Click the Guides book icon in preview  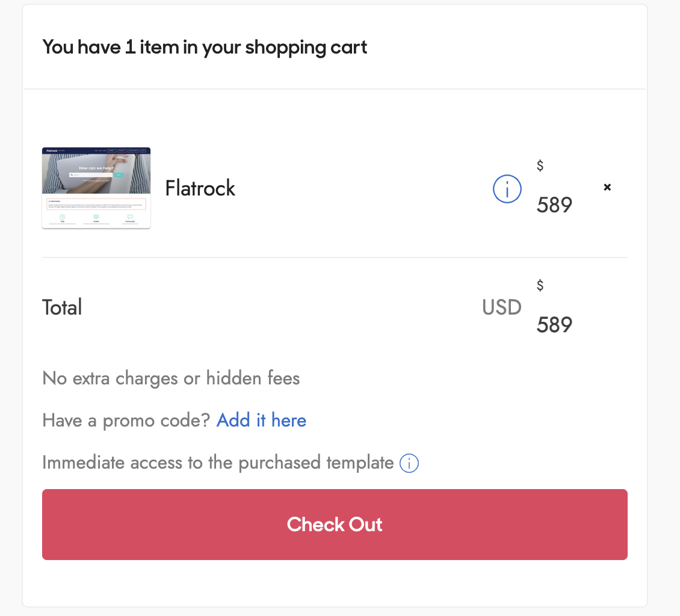(x=96, y=217)
